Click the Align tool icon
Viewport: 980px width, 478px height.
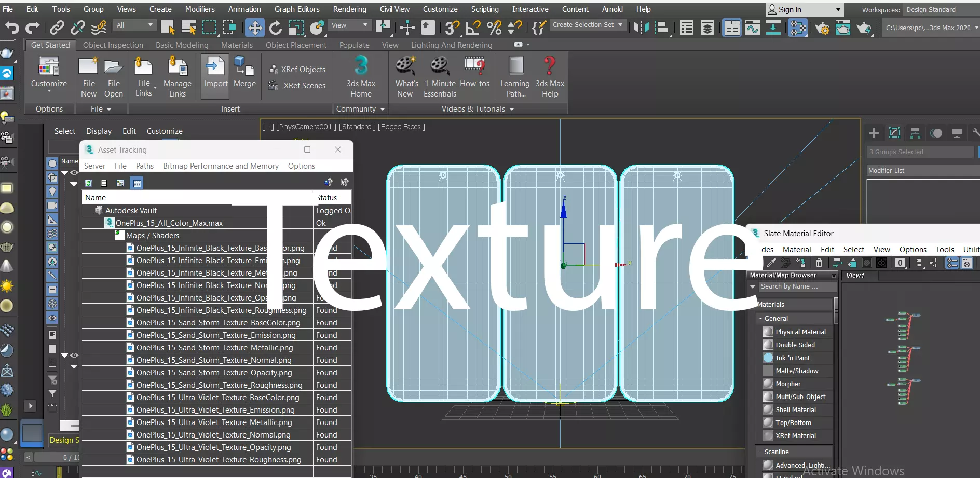(662, 28)
